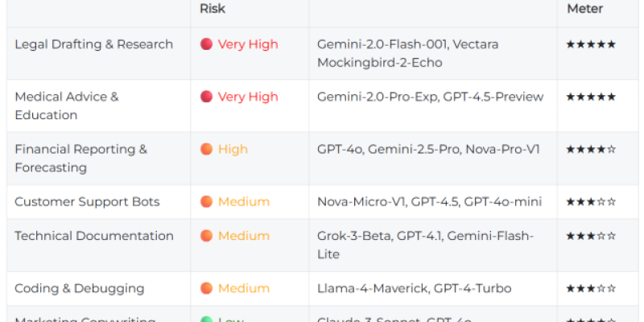
Task: Click Gemini-2.0-Pro-Exp, GPT-4.5-Preview models text
Action: tap(430, 97)
